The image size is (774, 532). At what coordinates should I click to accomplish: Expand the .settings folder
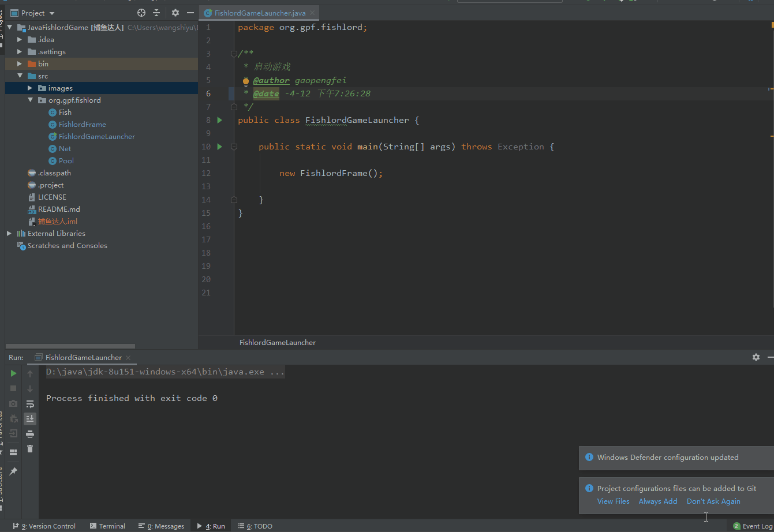(x=20, y=51)
